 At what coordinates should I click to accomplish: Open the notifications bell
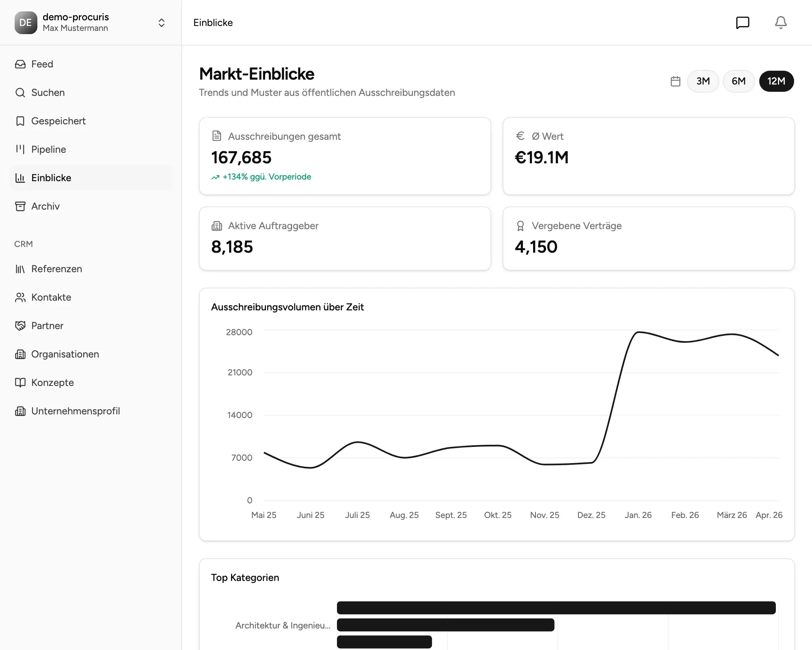(x=781, y=23)
